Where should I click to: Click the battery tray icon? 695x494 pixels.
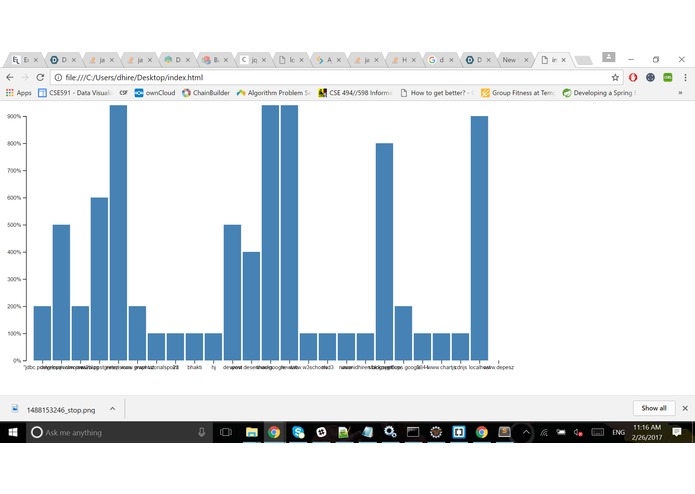[x=561, y=432]
